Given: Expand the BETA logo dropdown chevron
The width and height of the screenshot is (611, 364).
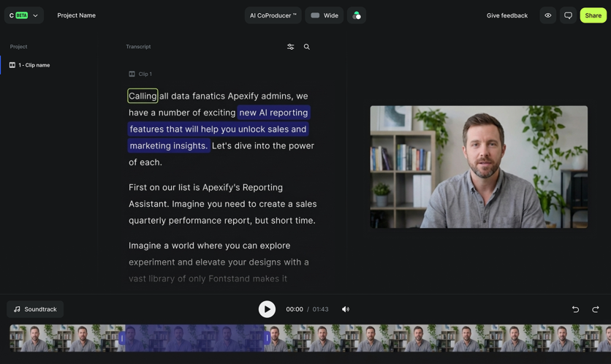Looking at the screenshot, I should click(35, 15).
